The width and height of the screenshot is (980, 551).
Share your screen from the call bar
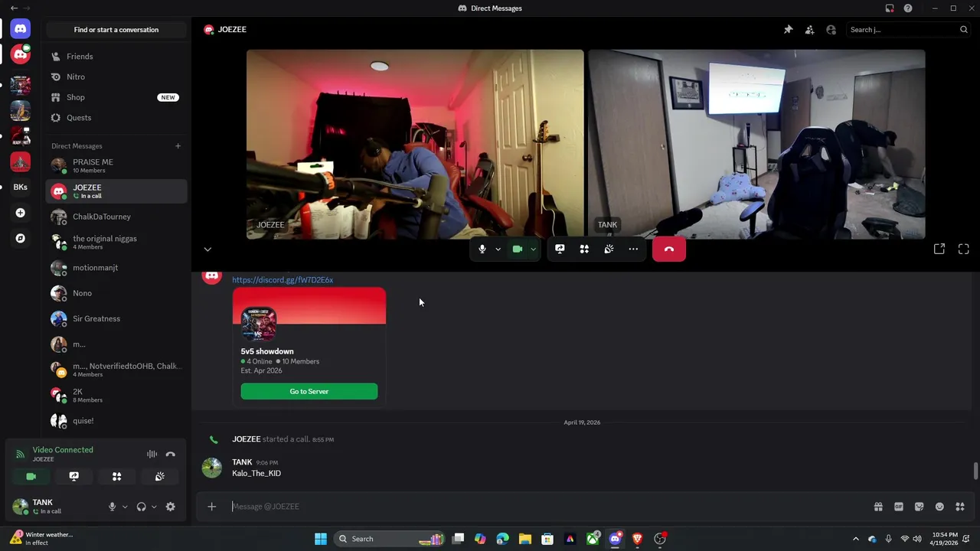coord(560,249)
